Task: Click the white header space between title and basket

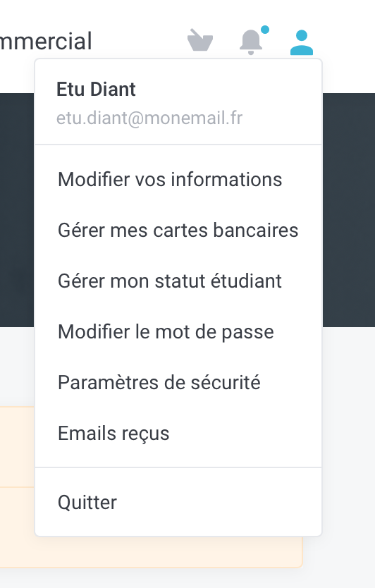Action: [x=139, y=40]
